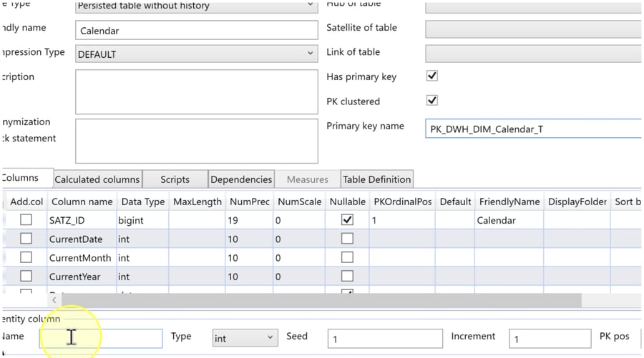Screen dimensions: 644x358
Task: Open the Table Definition tab
Action: pos(376,179)
